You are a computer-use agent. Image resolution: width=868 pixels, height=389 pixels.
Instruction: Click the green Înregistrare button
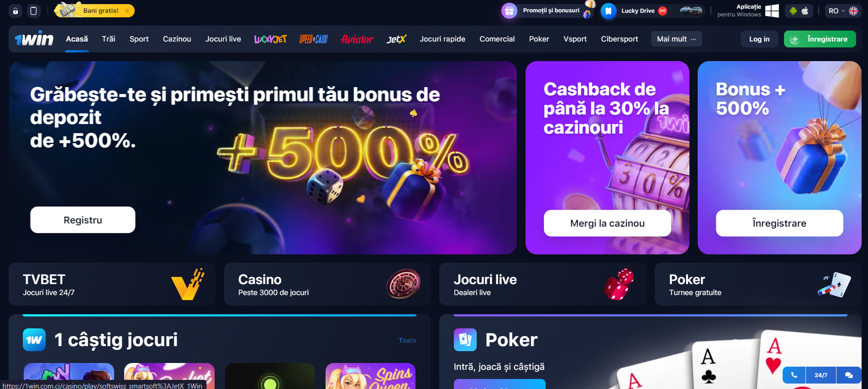click(820, 39)
